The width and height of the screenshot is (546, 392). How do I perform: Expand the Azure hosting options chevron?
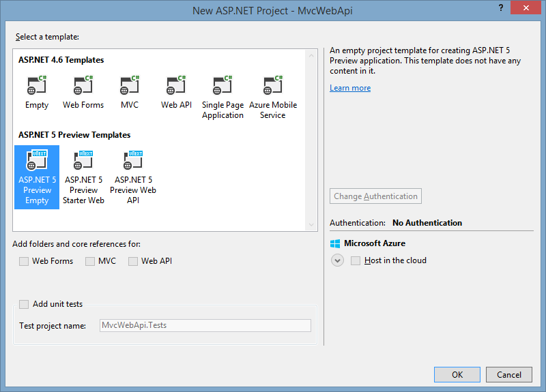coord(337,260)
